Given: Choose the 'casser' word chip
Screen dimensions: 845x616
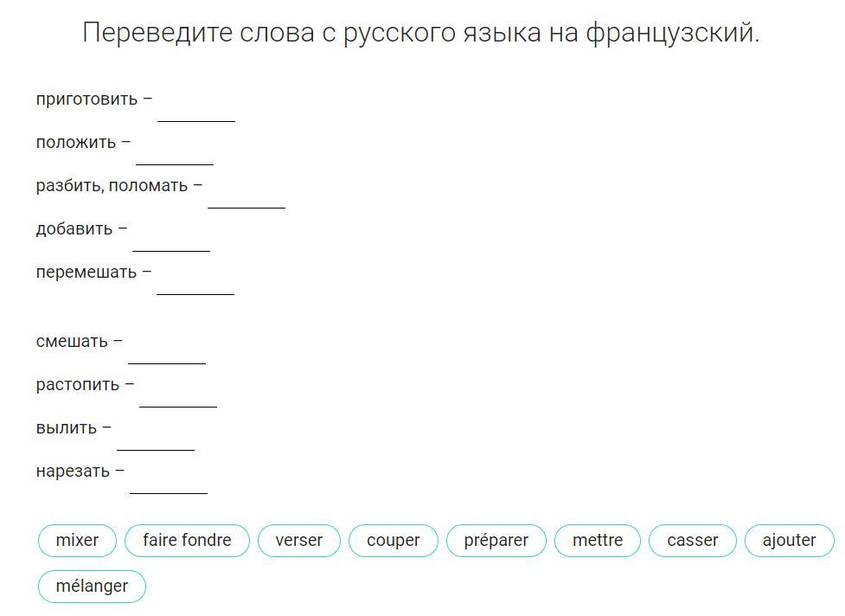Looking at the screenshot, I should click(693, 540).
